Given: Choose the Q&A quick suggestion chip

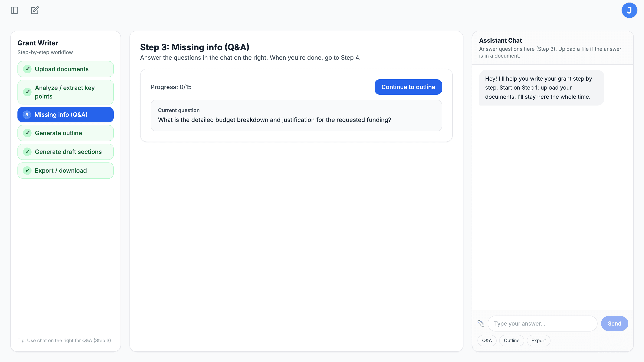Looking at the screenshot, I should [x=487, y=340].
